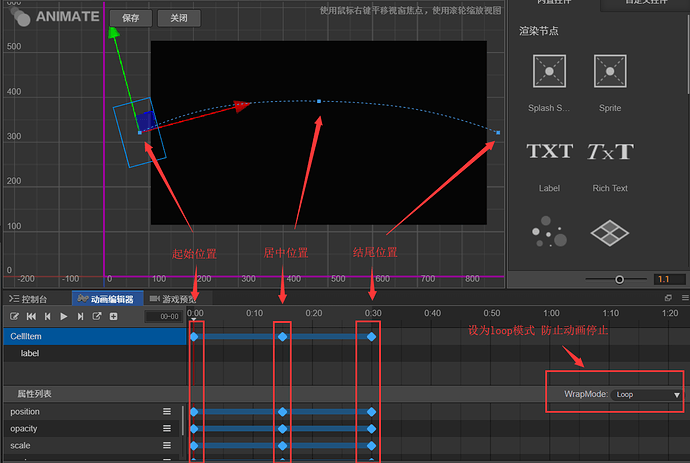Screen dimensions: 690x463
Task: Click the 保存 save button
Action: tap(131, 18)
